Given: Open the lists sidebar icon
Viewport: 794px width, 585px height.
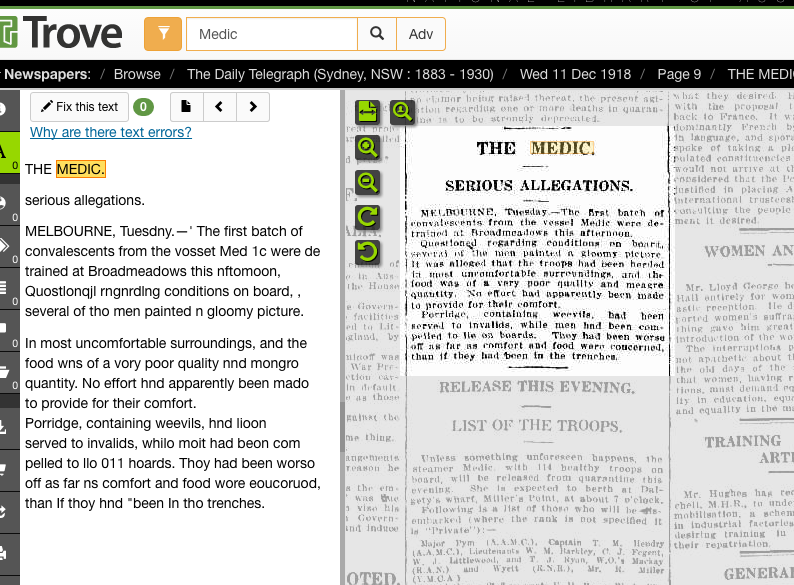Looking at the screenshot, I should tap(10, 288).
